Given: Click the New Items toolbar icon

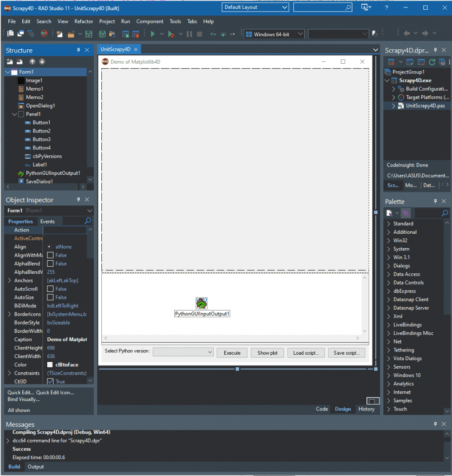Looking at the screenshot, I should [x=59, y=34].
